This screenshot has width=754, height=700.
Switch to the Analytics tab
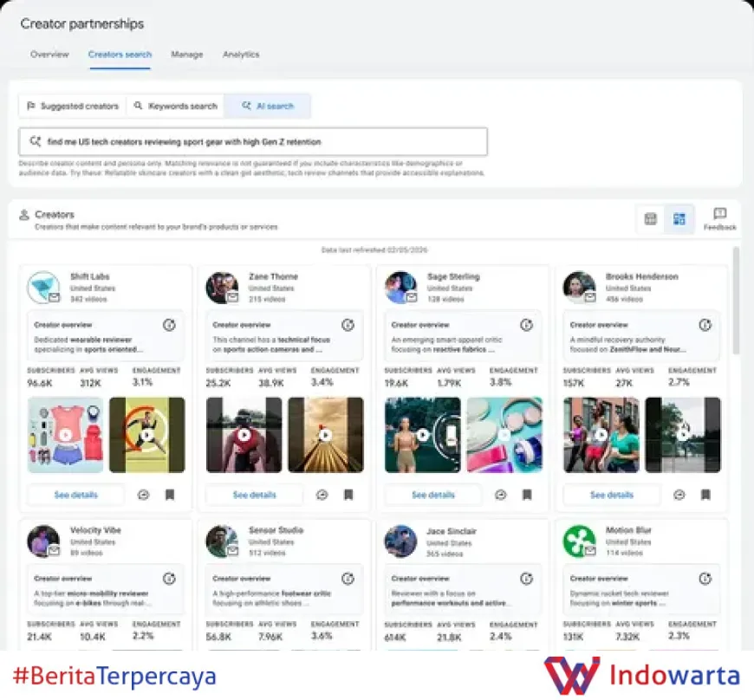point(241,55)
